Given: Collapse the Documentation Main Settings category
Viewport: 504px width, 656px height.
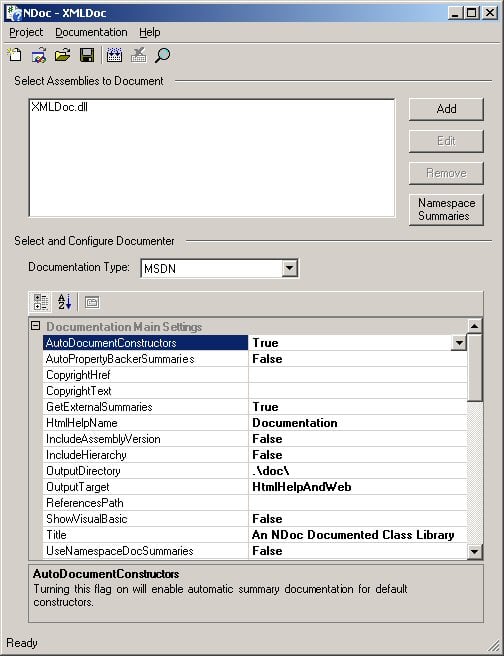Looking at the screenshot, I should click(36, 326).
